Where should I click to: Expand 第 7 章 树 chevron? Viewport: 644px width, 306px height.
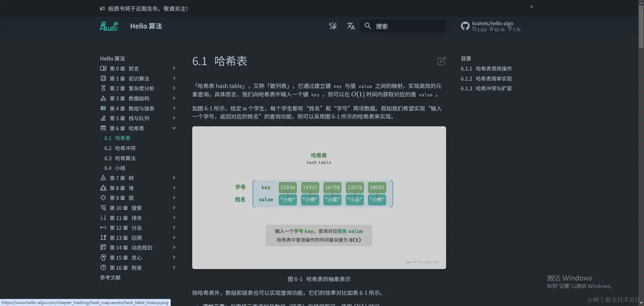coord(174,178)
